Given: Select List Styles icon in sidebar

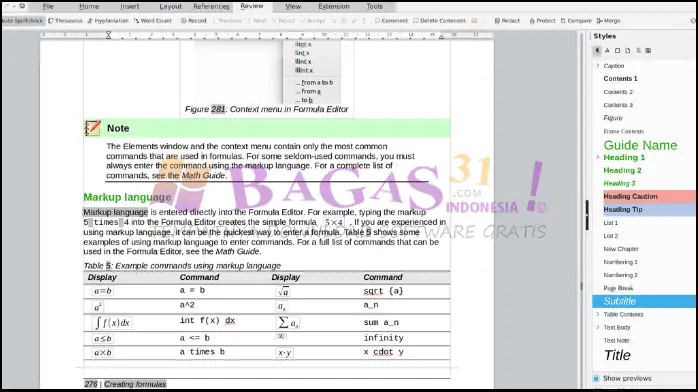Looking at the screenshot, I should [x=638, y=51].
